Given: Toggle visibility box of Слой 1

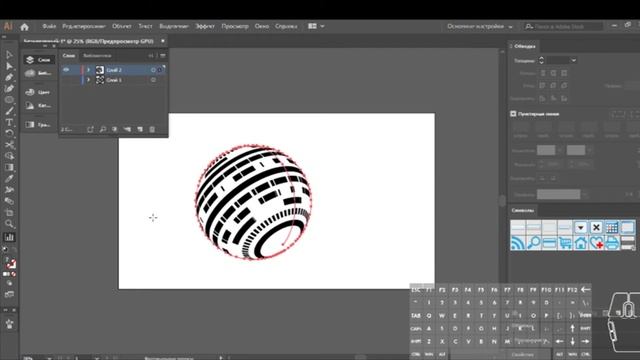Looking at the screenshot, I should click(x=66, y=80).
